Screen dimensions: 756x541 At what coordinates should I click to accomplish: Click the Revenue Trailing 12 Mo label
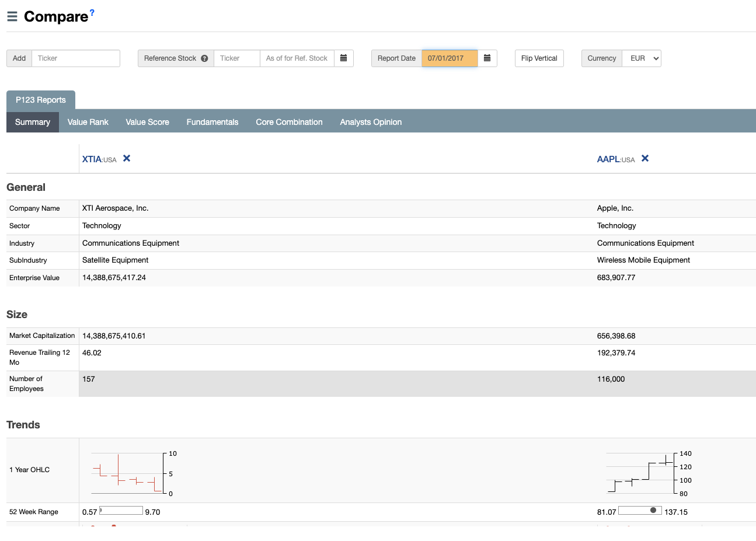click(x=40, y=357)
